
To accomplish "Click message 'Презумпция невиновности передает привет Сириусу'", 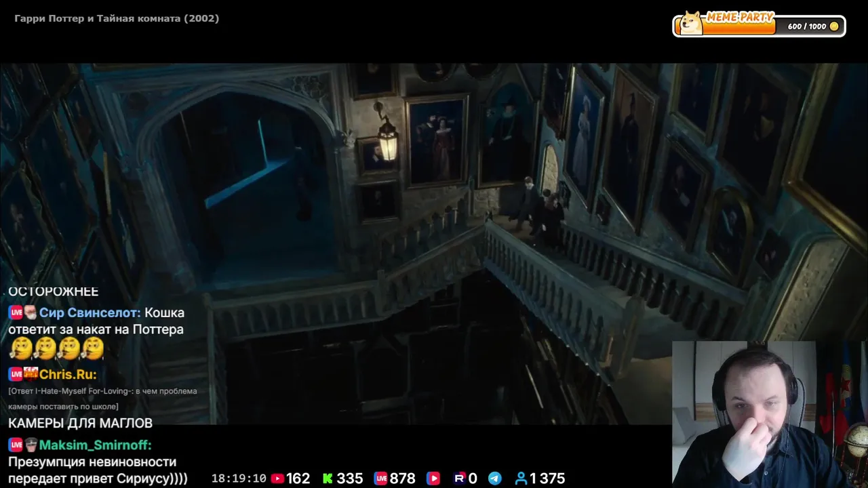I will [98, 470].
